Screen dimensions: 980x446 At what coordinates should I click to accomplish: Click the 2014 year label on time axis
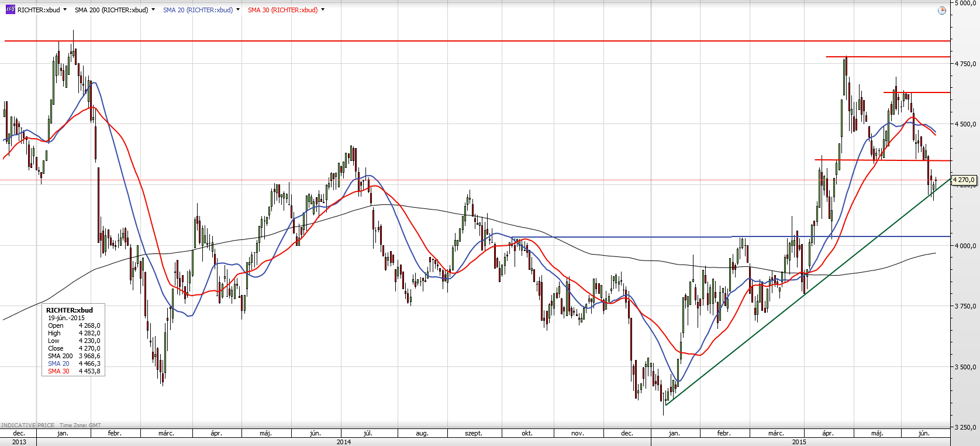[x=344, y=442]
